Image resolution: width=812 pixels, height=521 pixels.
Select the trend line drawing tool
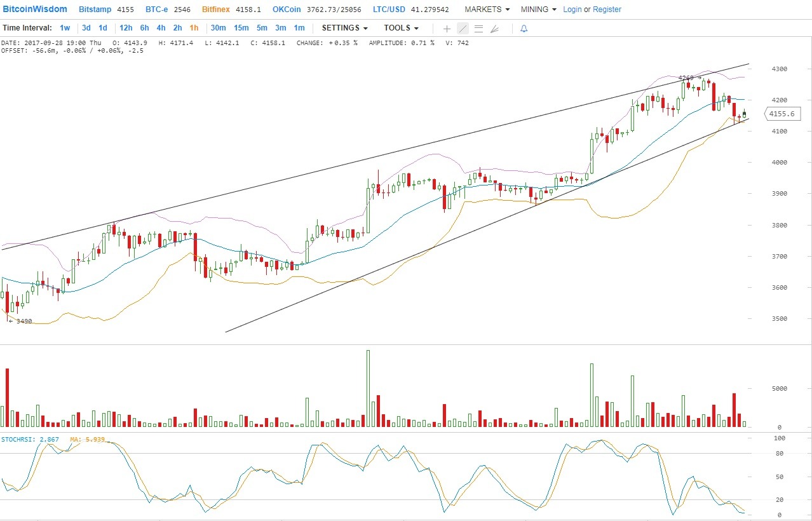click(x=463, y=29)
